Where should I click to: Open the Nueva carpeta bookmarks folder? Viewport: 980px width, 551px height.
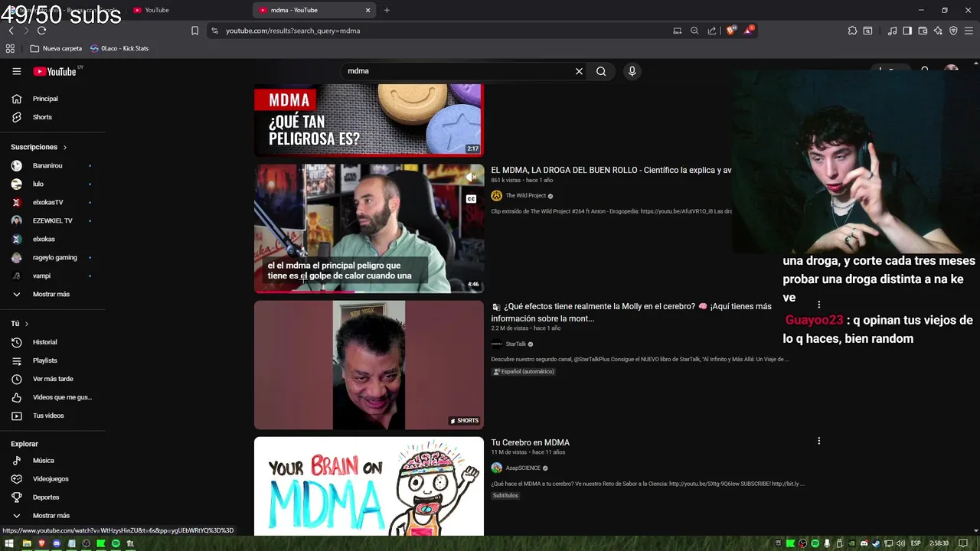click(56, 48)
